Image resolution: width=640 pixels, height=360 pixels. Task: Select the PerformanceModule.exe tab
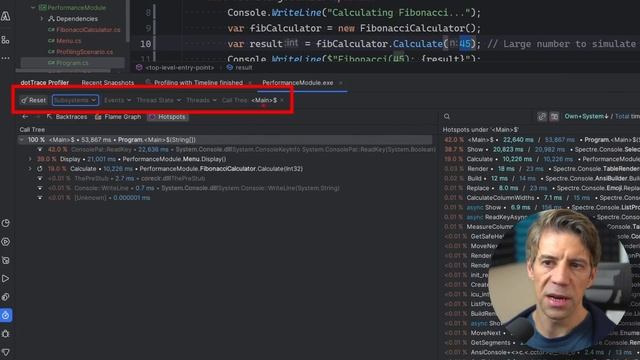pyautogui.click(x=298, y=82)
